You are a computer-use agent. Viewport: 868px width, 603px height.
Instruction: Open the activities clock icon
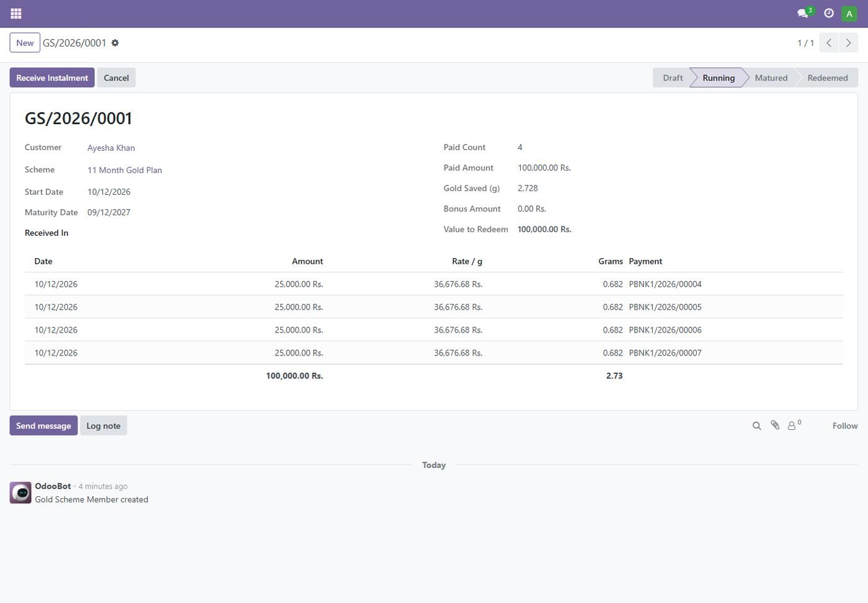click(828, 13)
